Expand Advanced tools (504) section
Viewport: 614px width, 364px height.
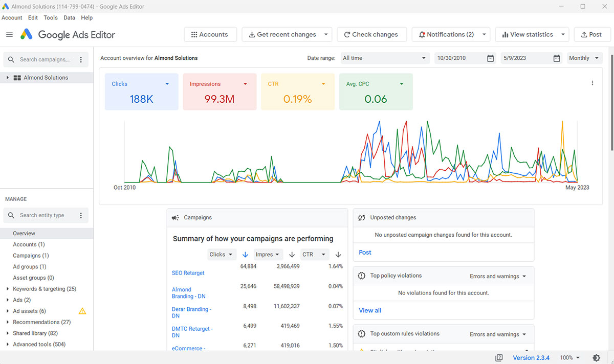[7, 345]
